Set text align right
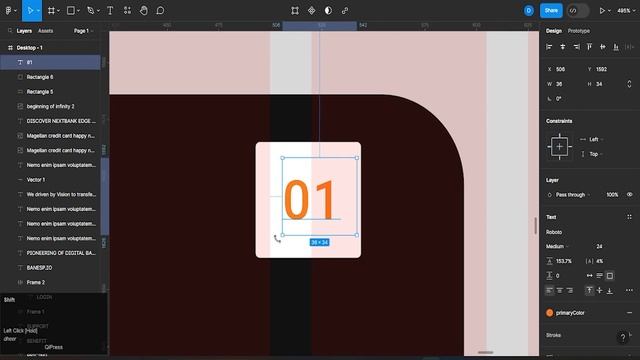 click(570, 290)
